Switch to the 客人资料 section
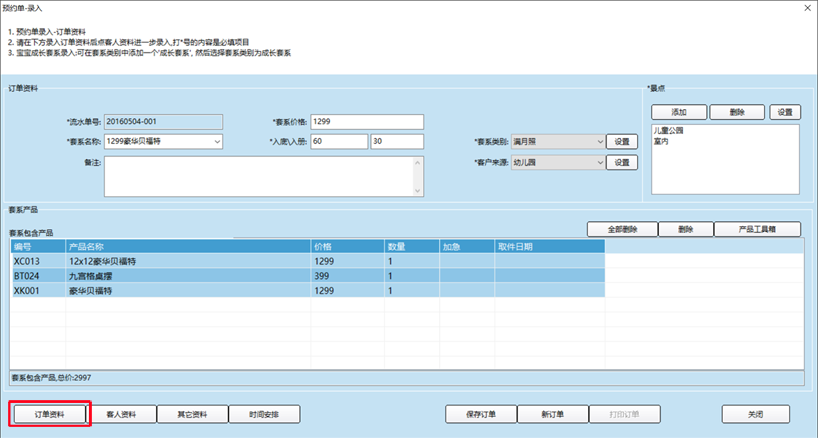 click(121, 414)
